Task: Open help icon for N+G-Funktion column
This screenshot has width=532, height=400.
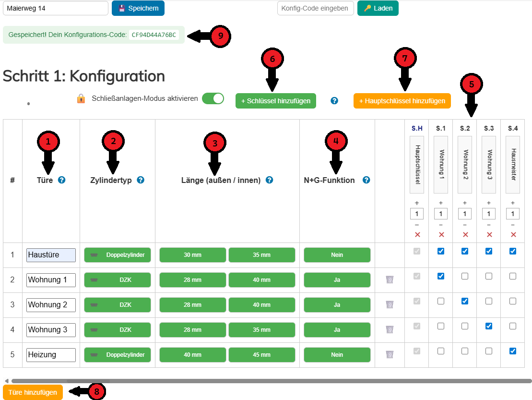Action: pyautogui.click(x=366, y=180)
